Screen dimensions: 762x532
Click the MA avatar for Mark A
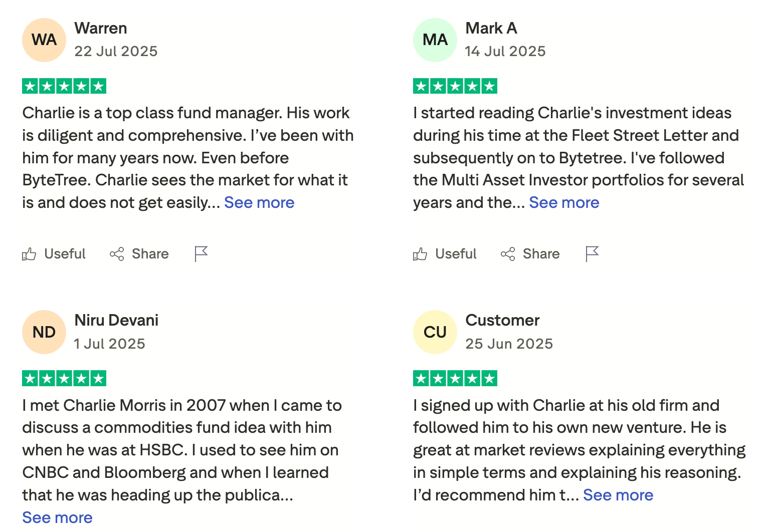[435, 40]
